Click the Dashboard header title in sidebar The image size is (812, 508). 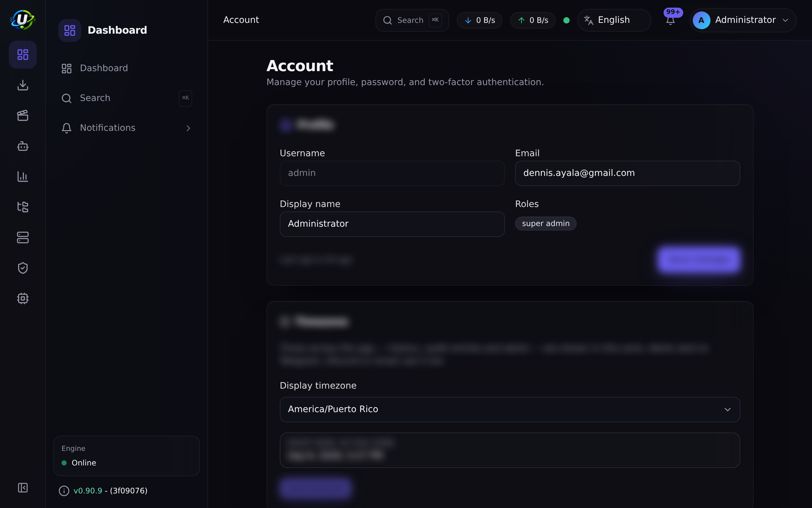coord(117,30)
